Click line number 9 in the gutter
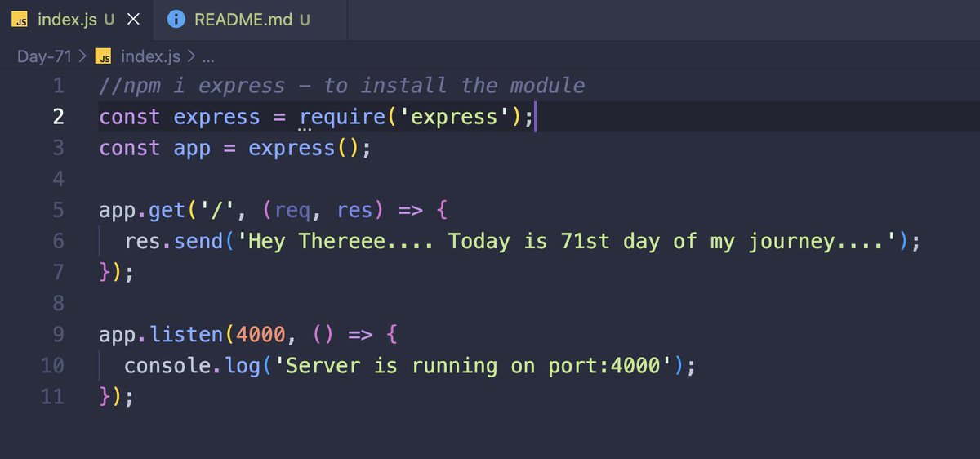The height and width of the screenshot is (459, 980). pos(57,334)
